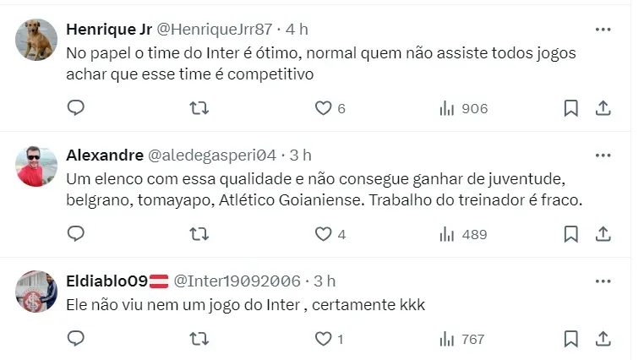Retweet Alexandre's post
The height and width of the screenshot is (360, 644).
point(199,234)
